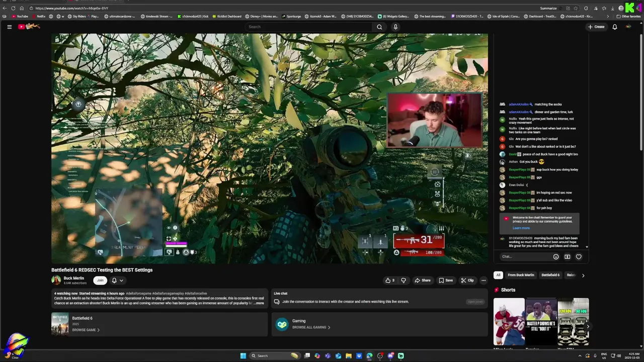Click the search magnifier button
Screen dimensions: 644x362
[x=379, y=27]
